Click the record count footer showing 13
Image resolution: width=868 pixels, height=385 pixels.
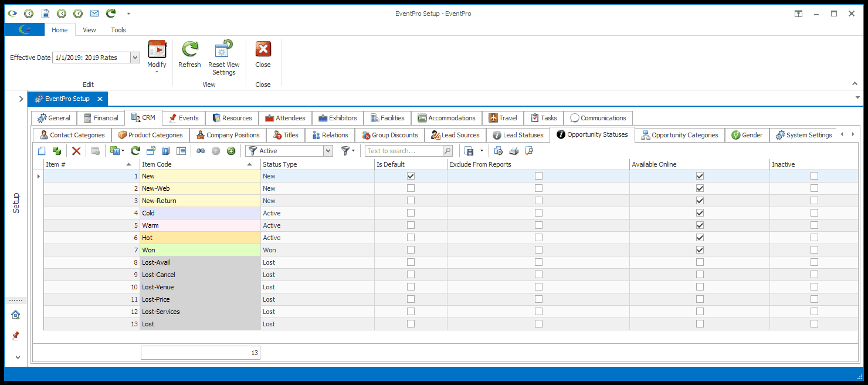click(x=200, y=353)
